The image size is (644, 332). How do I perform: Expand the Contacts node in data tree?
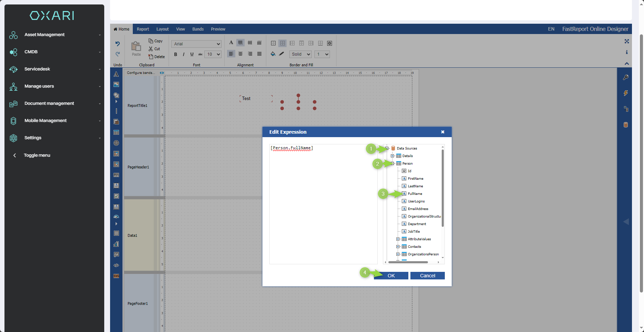tap(398, 247)
